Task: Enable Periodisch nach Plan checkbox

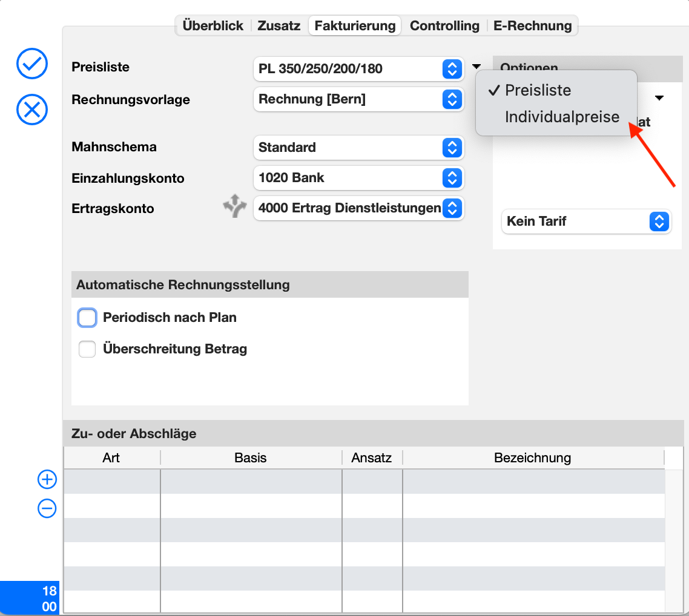Action: (x=88, y=318)
